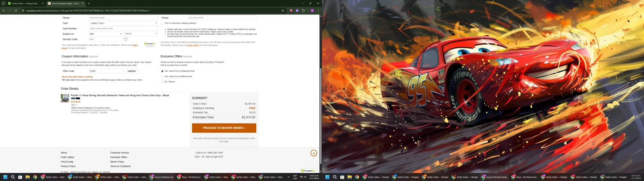Go forward in browser history
The image size is (644, 181).
[x=10, y=10]
